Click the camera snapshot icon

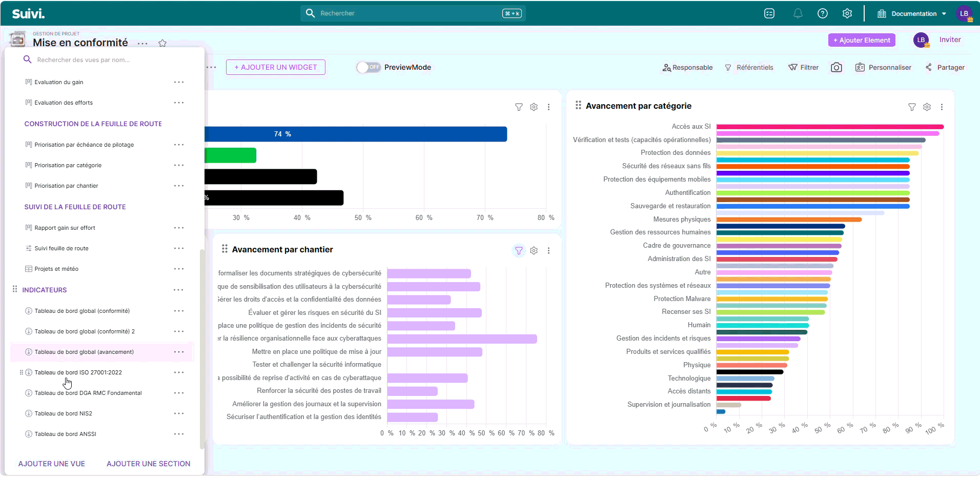836,68
